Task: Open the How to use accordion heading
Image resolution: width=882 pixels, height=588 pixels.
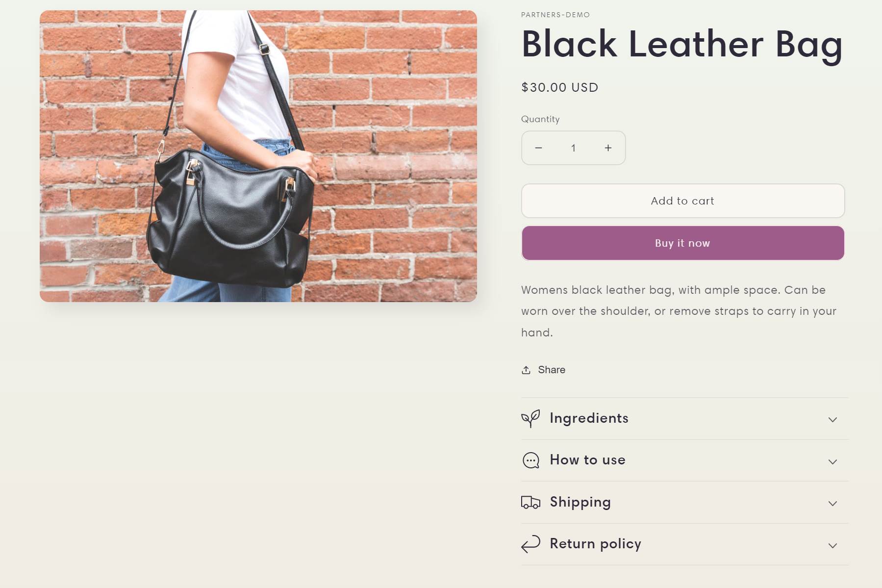Action: pyautogui.click(x=587, y=460)
